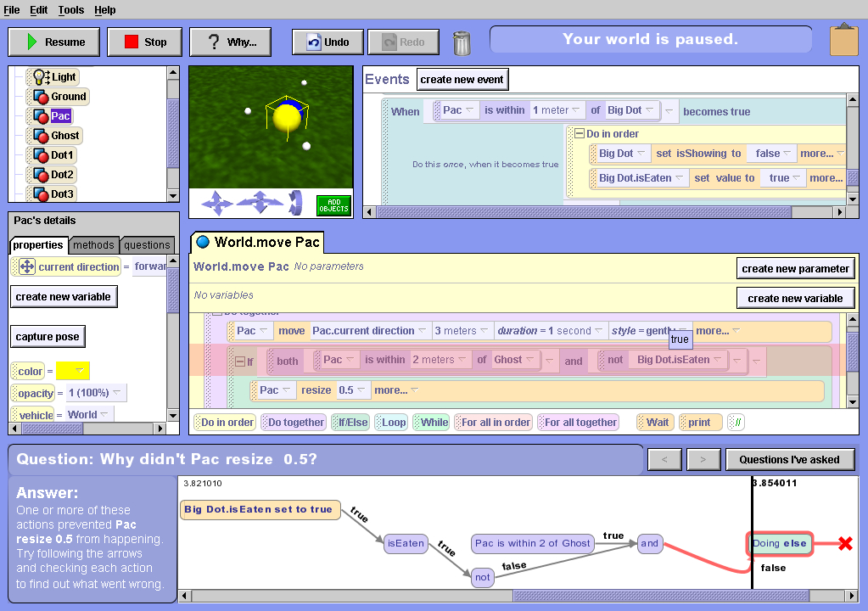Click the camera tilt curved-arrows control
The width and height of the screenshot is (868, 611).
tap(296, 203)
